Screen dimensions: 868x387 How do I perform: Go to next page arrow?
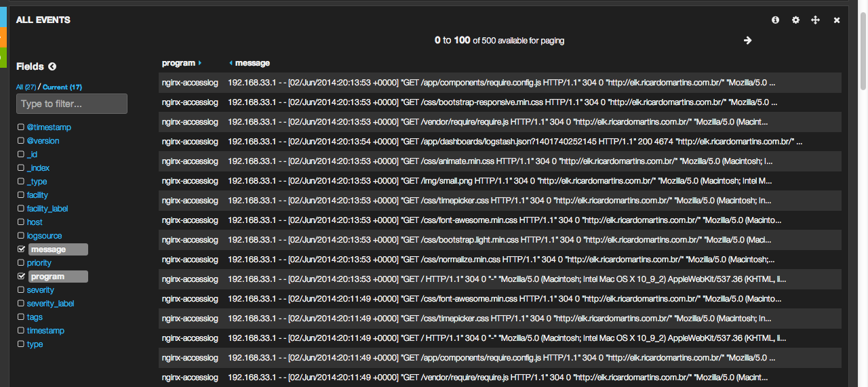coord(747,41)
